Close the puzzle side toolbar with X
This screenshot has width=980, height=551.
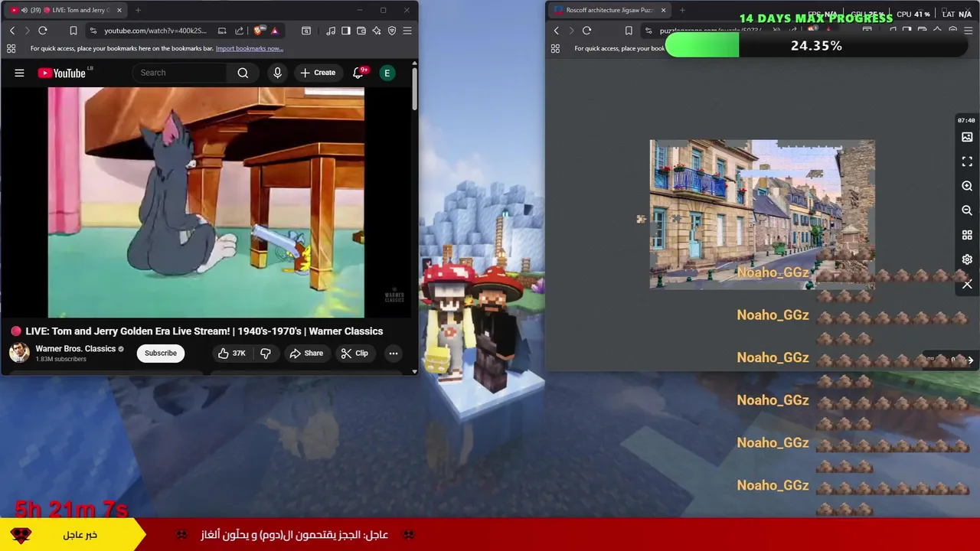pos(967,284)
